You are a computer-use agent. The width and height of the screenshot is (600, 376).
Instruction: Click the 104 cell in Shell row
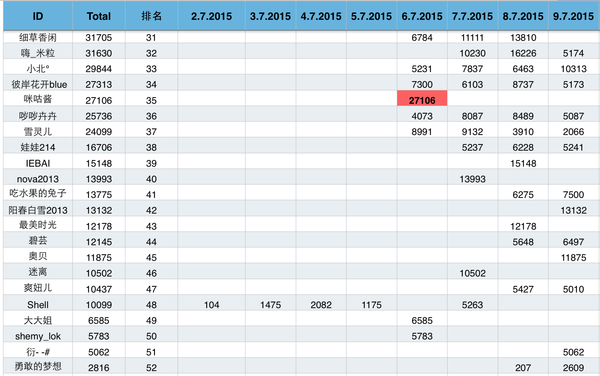coord(211,305)
